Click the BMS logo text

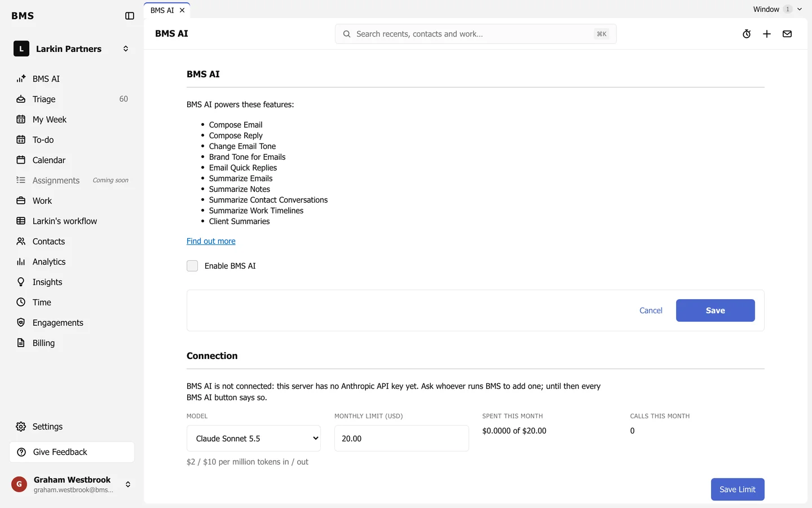click(23, 16)
